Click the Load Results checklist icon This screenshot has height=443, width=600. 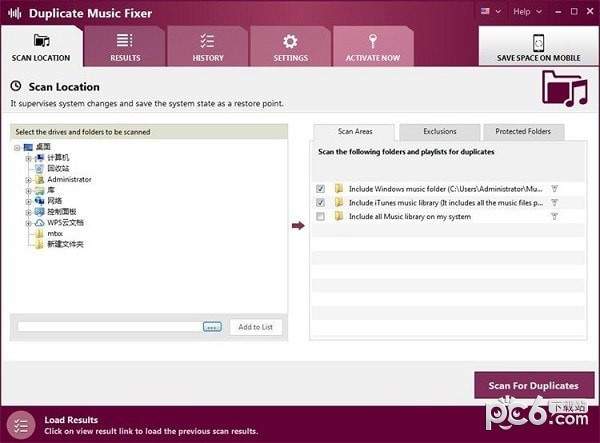pos(21,425)
